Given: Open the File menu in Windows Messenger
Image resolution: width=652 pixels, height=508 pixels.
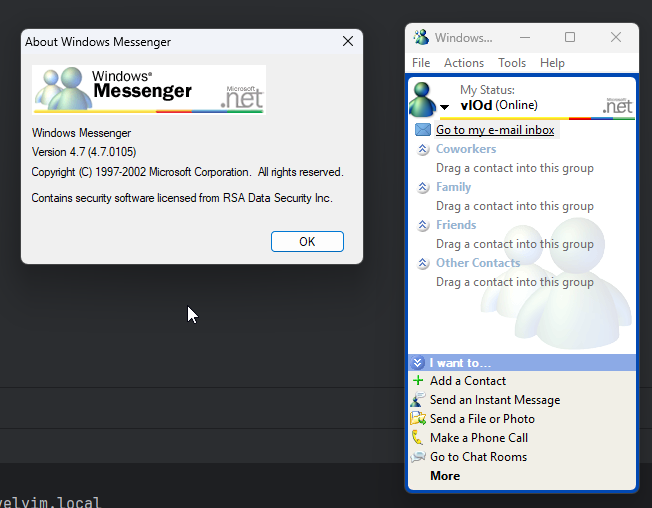Looking at the screenshot, I should (421, 63).
